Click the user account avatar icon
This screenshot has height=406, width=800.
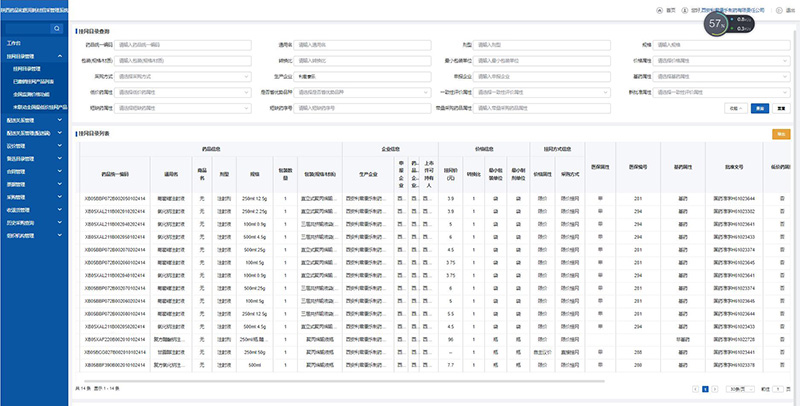pyautogui.click(x=684, y=10)
